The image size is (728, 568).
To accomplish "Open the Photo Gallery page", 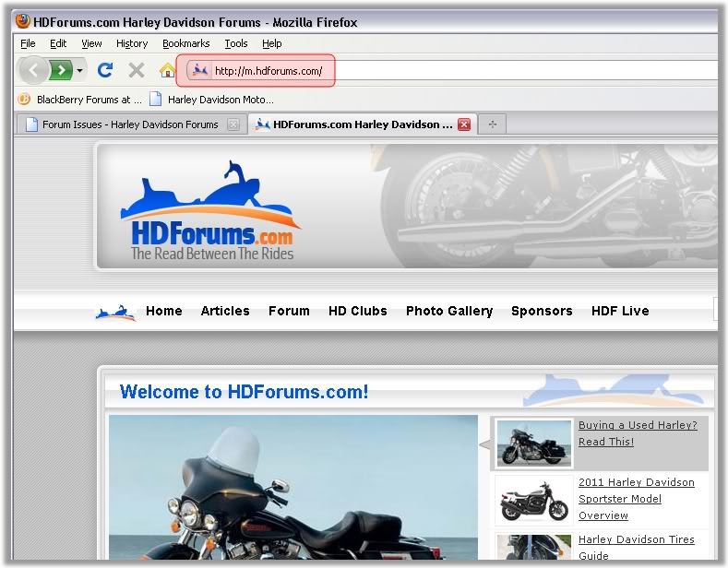I will coord(449,311).
